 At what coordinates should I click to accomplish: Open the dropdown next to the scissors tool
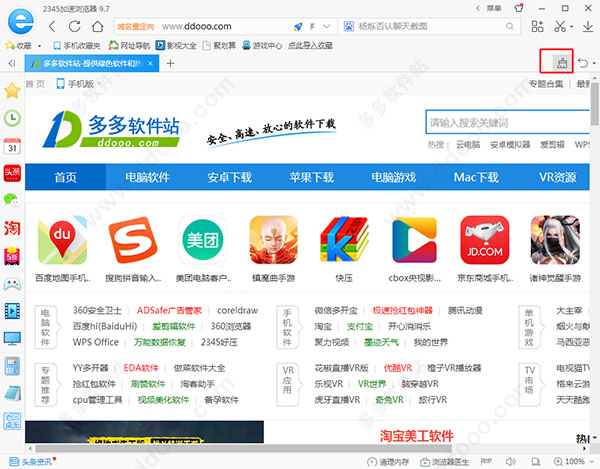click(x=571, y=27)
